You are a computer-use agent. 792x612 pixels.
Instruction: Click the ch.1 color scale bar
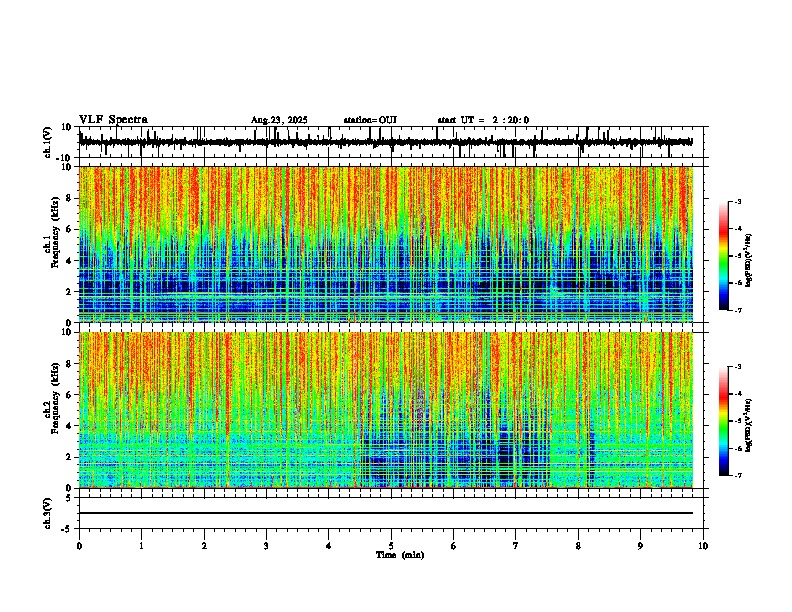[x=724, y=255]
